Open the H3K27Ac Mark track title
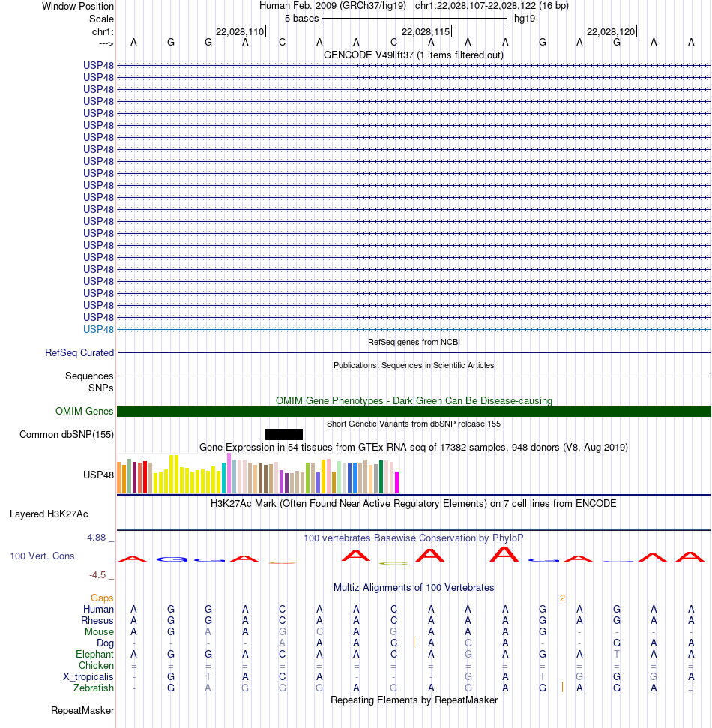 [x=414, y=504]
